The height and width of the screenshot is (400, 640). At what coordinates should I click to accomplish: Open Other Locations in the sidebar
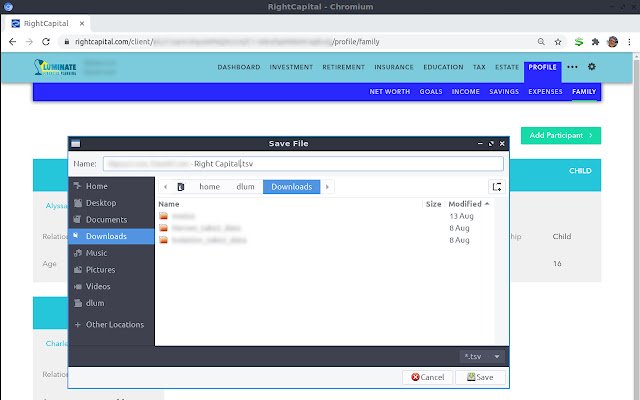coord(111,324)
